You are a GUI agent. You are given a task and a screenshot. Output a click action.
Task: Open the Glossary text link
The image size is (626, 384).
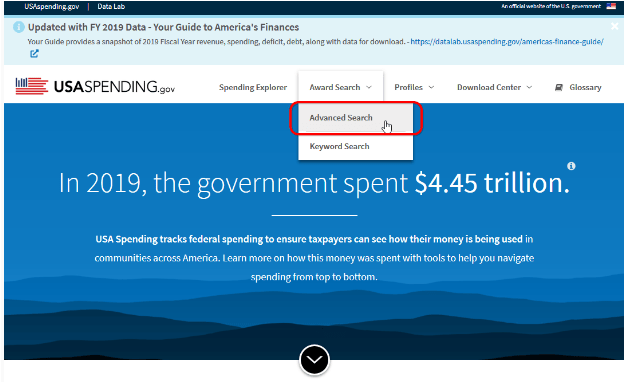(x=585, y=87)
